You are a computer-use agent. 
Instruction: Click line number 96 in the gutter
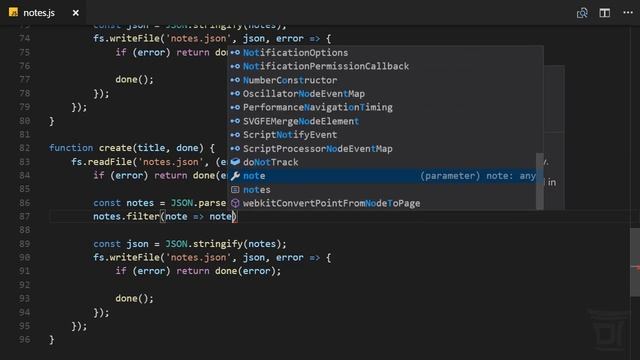point(24,340)
